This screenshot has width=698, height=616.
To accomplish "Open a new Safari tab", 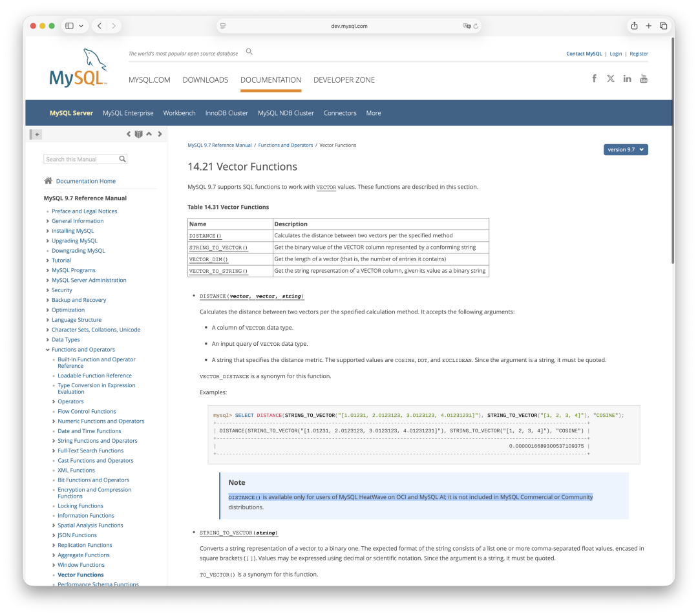I will (649, 26).
